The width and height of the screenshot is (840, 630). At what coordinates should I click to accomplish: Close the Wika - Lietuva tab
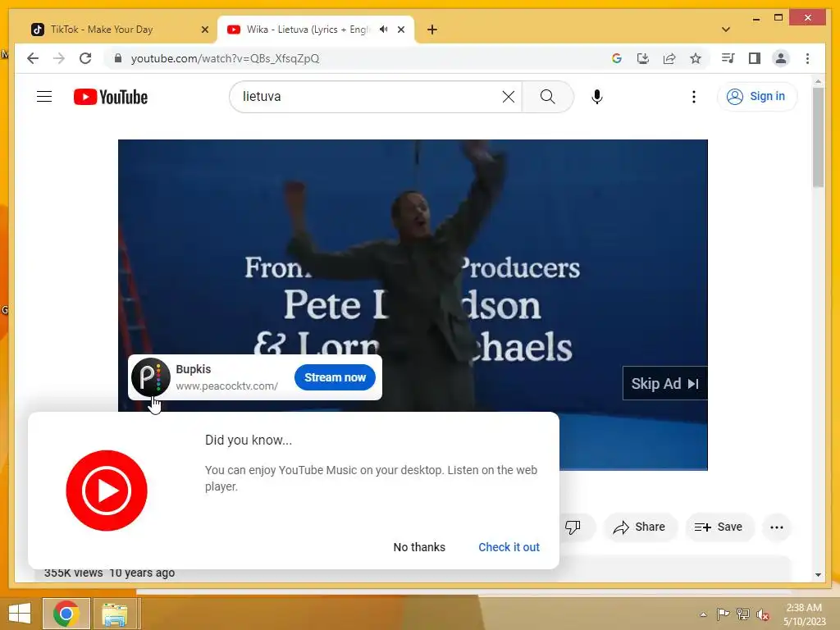pos(401,30)
